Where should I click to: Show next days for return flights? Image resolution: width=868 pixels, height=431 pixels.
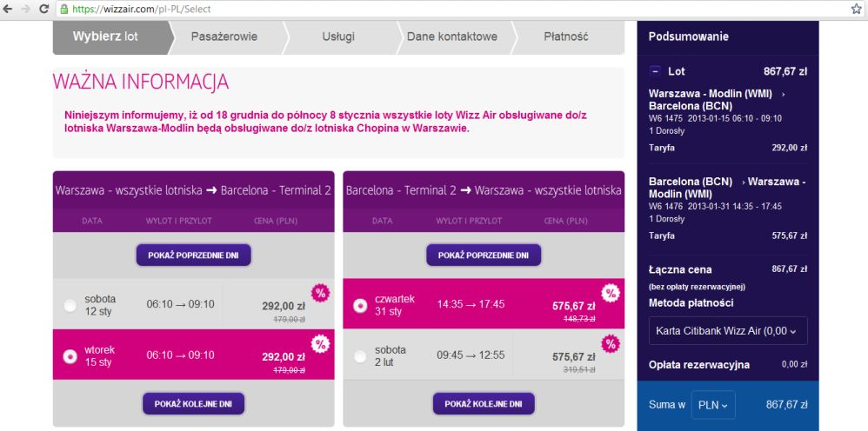point(484,404)
